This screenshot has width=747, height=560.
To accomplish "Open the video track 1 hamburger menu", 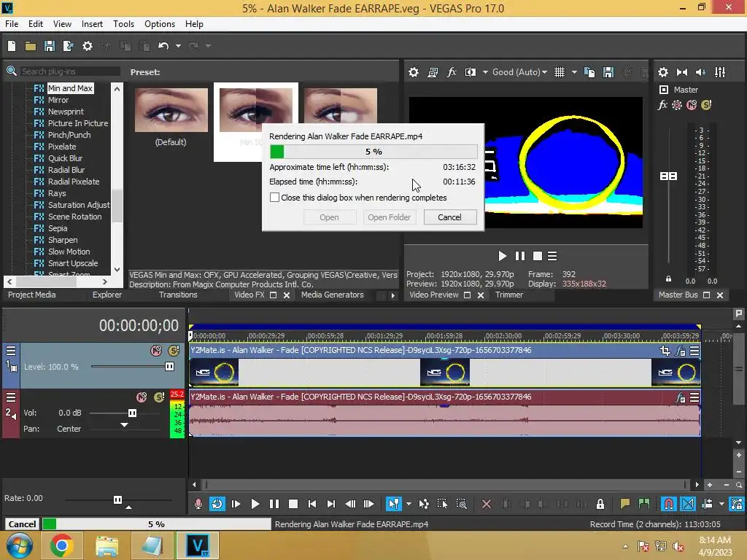I will click(10, 351).
